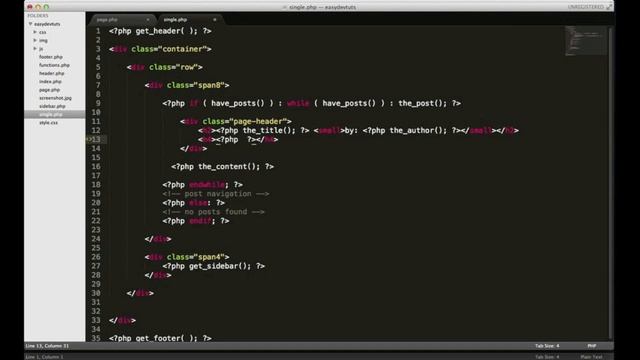This screenshot has width=640, height=360.
Task: Expand the img folder
Action: (35, 40)
